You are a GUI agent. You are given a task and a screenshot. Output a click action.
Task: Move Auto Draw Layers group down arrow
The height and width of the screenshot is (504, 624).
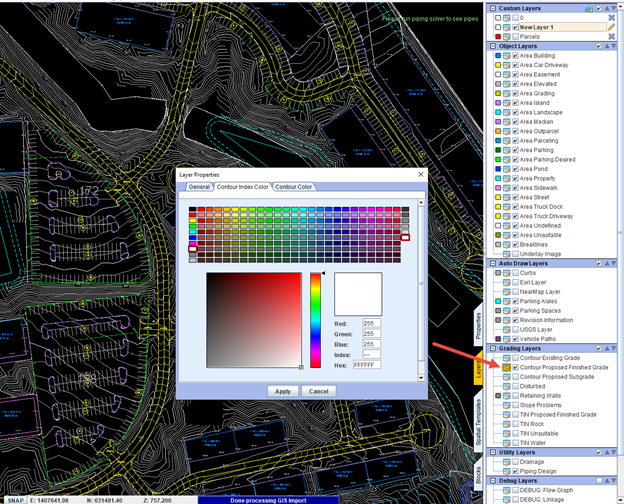[614, 264]
